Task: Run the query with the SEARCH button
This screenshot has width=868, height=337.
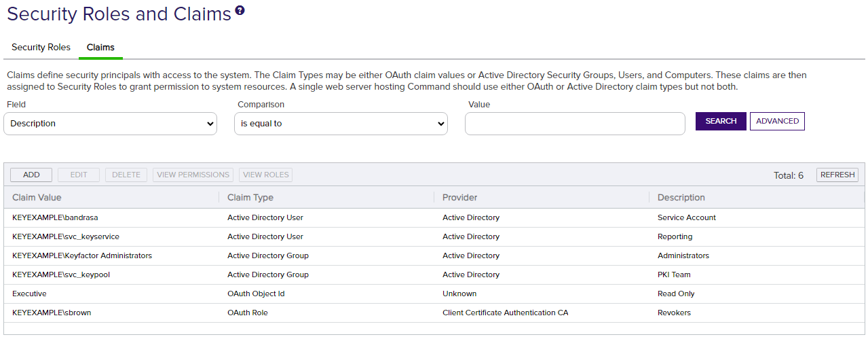Action: [x=721, y=121]
